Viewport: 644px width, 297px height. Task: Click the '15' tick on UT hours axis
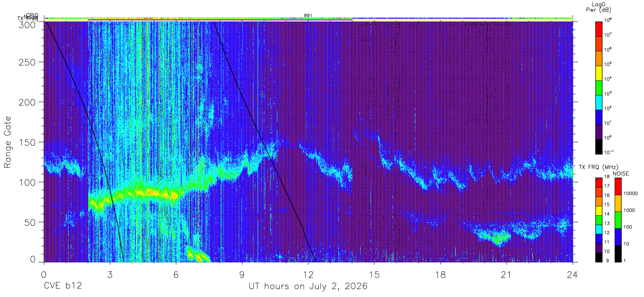coord(374,274)
